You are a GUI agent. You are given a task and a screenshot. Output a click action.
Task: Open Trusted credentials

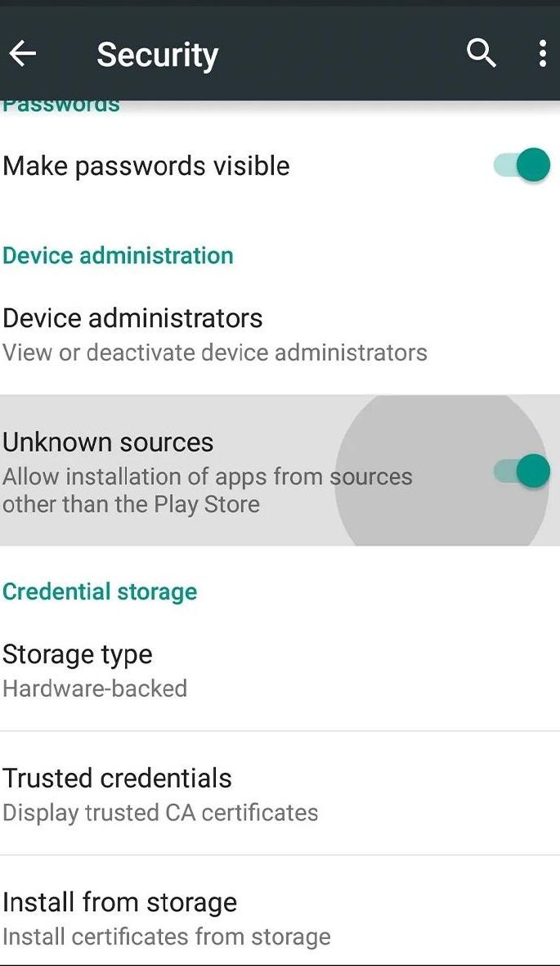(x=117, y=778)
